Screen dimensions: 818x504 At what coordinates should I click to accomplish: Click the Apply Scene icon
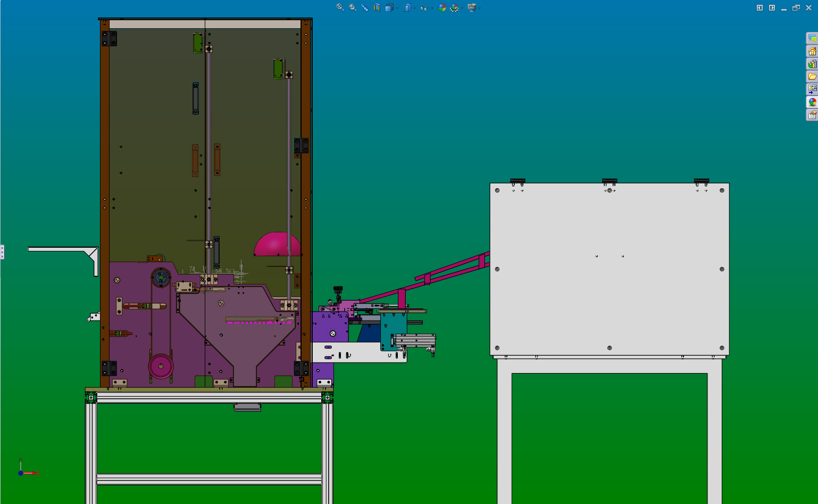pyautogui.click(x=454, y=7)
